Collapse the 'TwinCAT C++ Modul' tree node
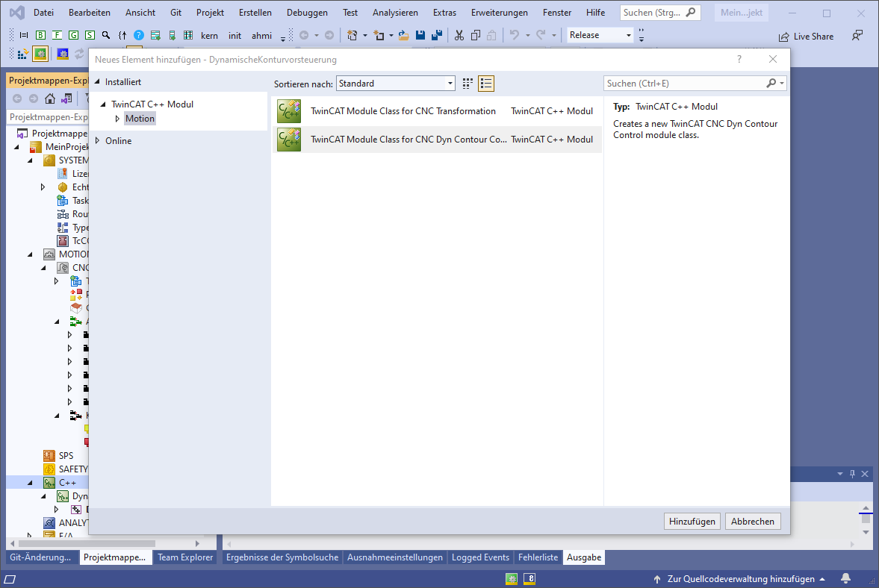Image resolution: width=879 pixels, height=588 pixels. 103,104
